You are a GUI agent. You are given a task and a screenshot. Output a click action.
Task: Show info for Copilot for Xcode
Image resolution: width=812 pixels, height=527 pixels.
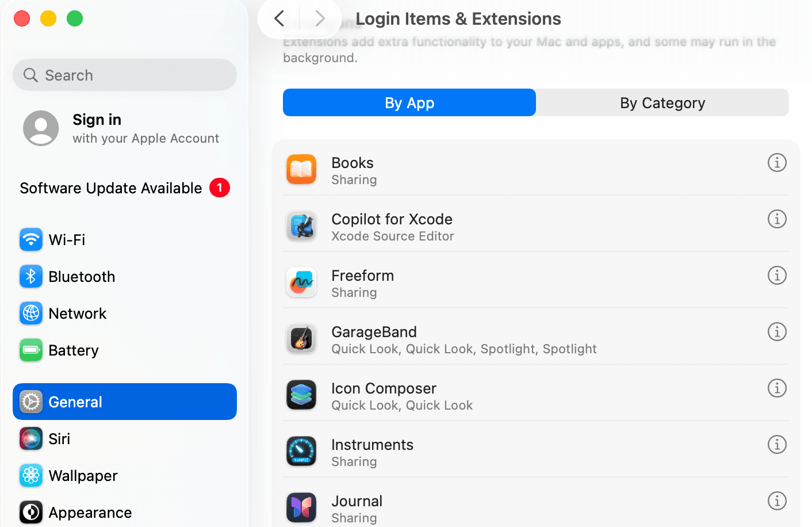coord(777,219)
